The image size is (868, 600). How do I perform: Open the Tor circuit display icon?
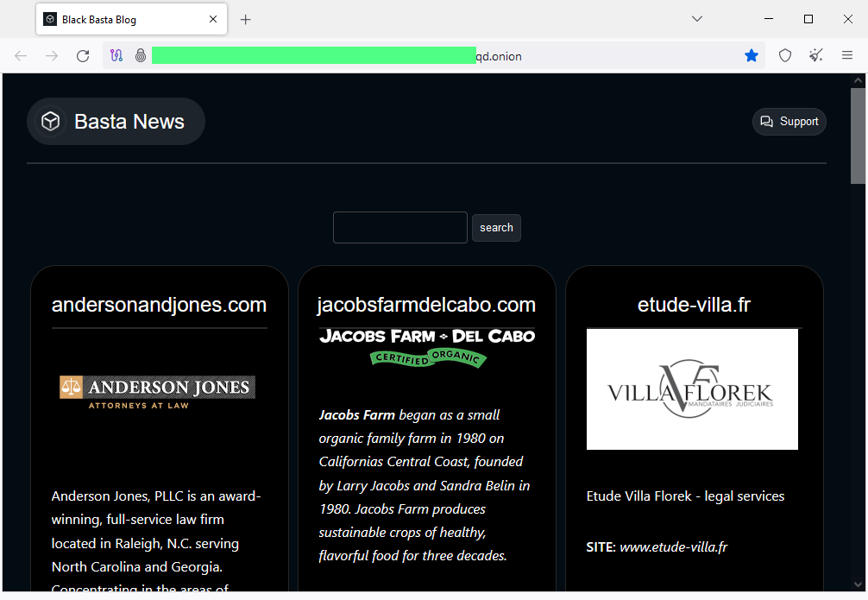(116, 55)
